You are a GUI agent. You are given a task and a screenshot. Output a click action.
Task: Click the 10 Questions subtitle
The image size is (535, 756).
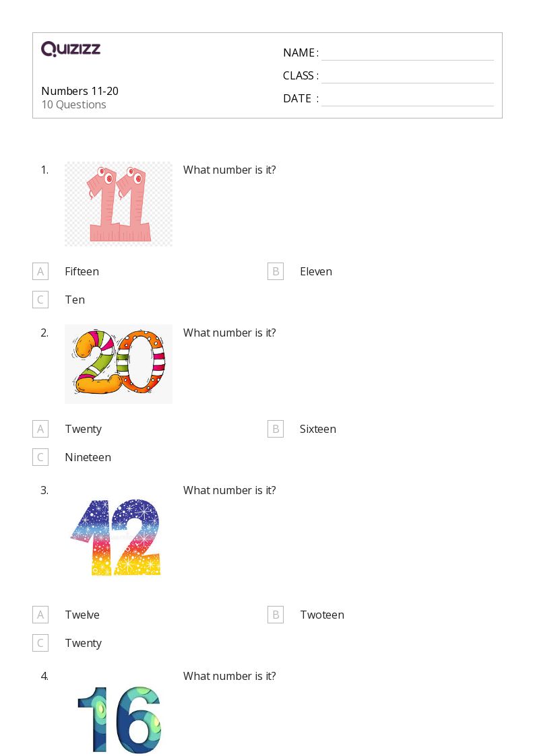point(74,104)
